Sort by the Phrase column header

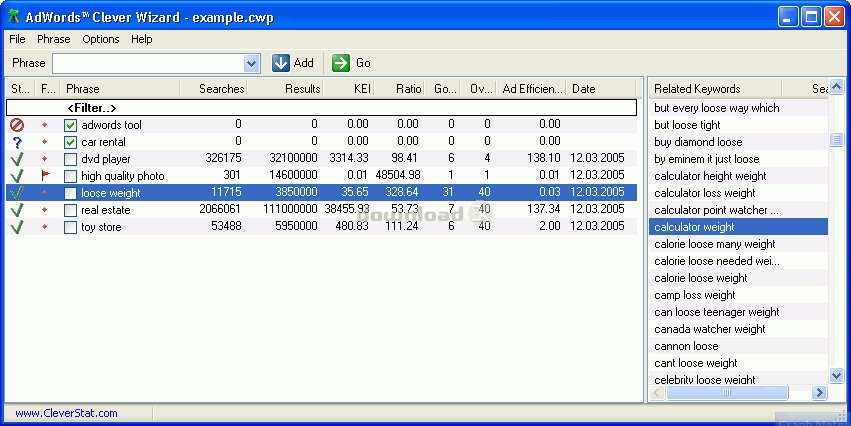point(120,88)
